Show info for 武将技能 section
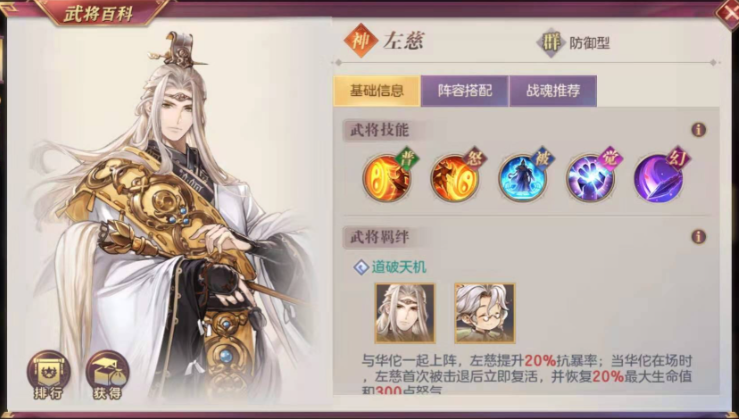The height and width of the screenshot is (419, 739). coord(698,130)
